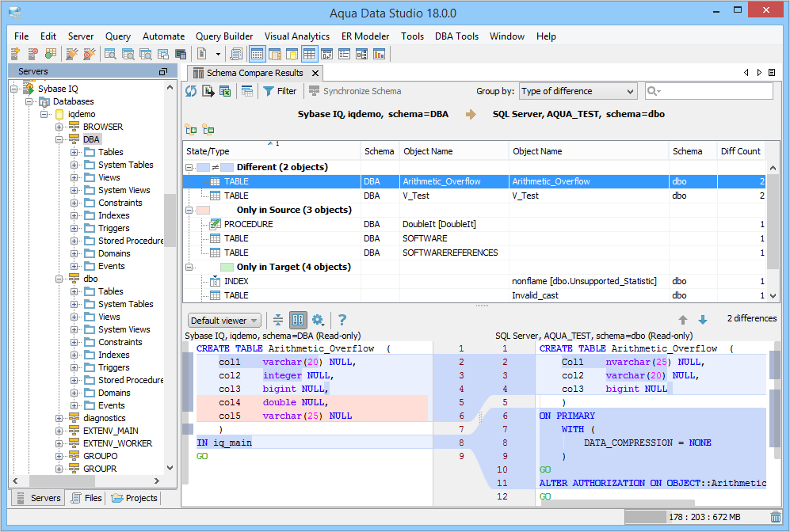This screenshot has width=790, height=532.
Task: Click the last highlighted grid layout toolbar icon
Action: pyautogui.click(x=309, y=54)
